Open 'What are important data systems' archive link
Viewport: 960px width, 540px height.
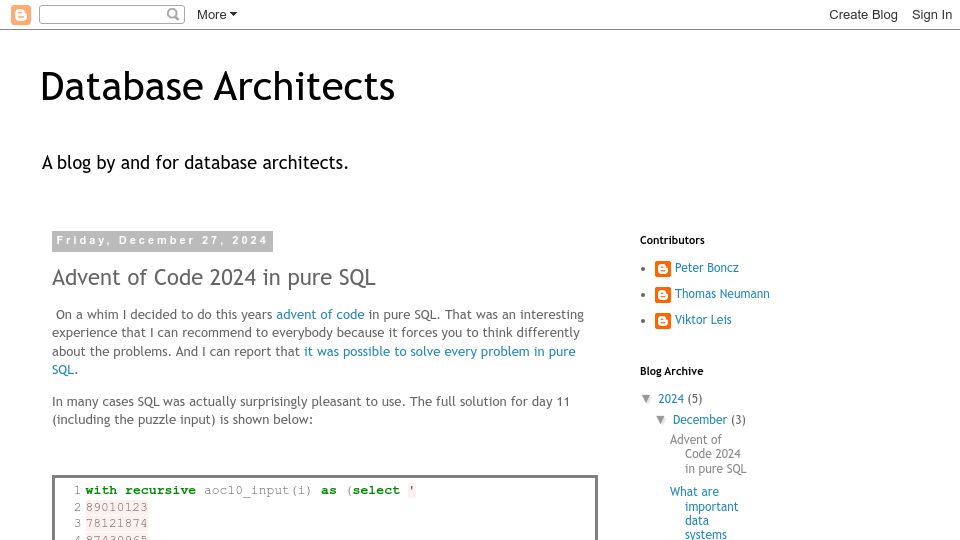pyautogui.click(x=704, y=512)
